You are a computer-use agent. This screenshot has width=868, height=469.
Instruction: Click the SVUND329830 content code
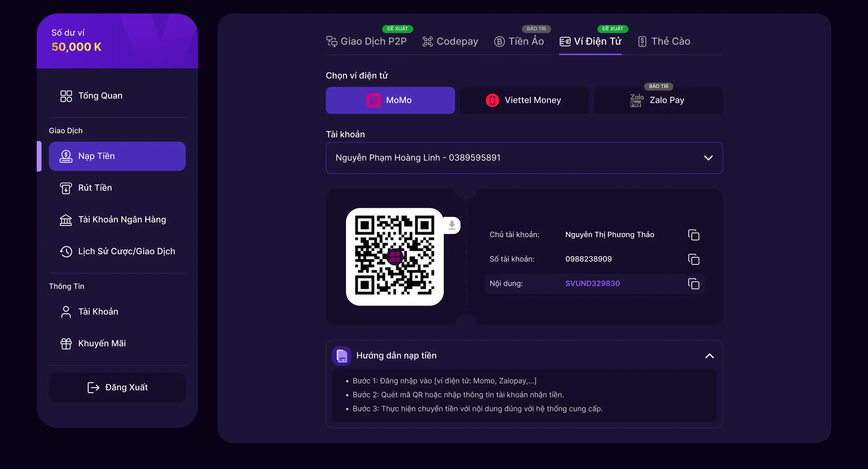592,283
